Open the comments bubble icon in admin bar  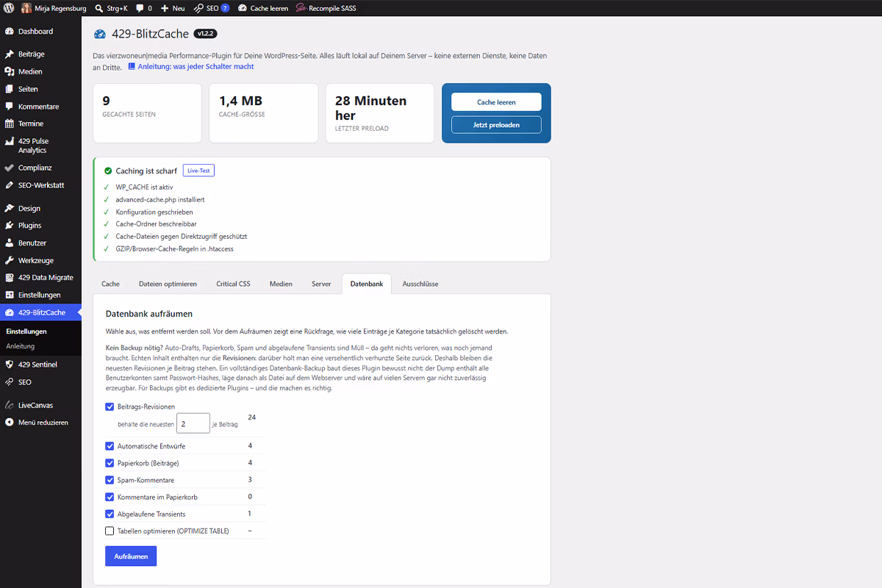(140, 8)
